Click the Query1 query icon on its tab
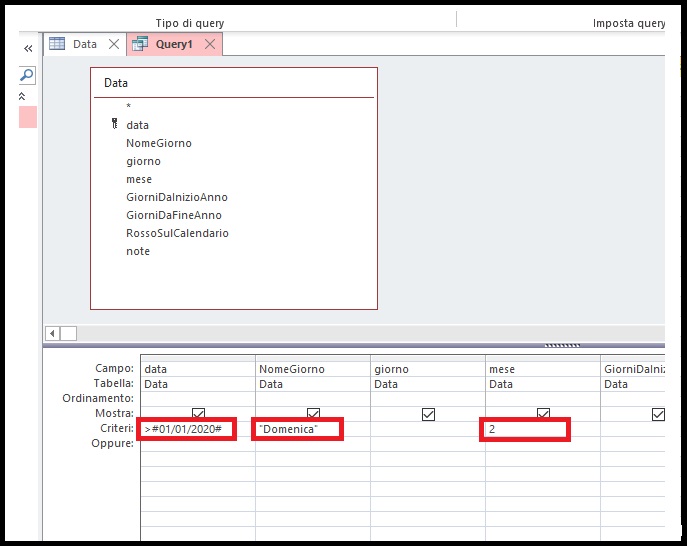The width and height of the screenshot is (687, 546). (140, 44)
